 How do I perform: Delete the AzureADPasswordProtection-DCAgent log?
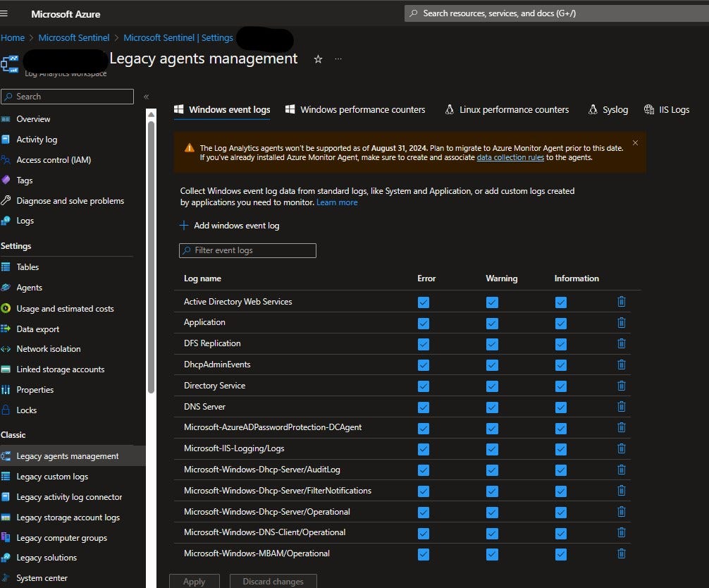(622, 427)
